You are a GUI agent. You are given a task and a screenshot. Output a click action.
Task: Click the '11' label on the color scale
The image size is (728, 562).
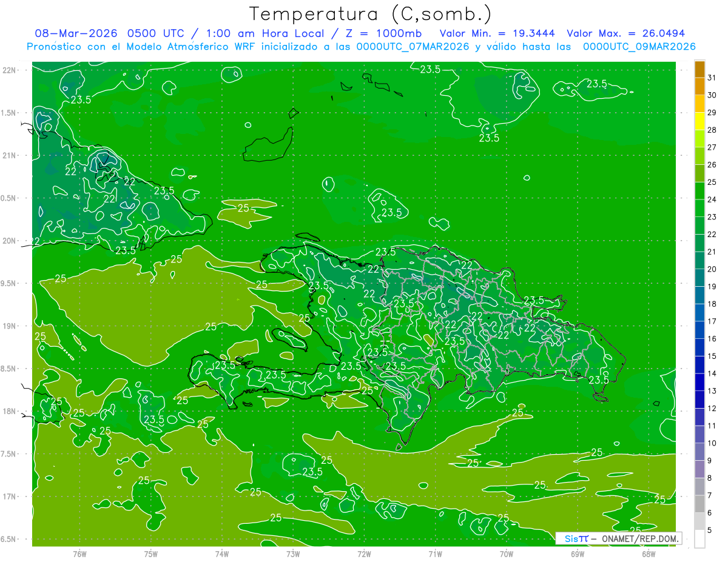point(712,426)
